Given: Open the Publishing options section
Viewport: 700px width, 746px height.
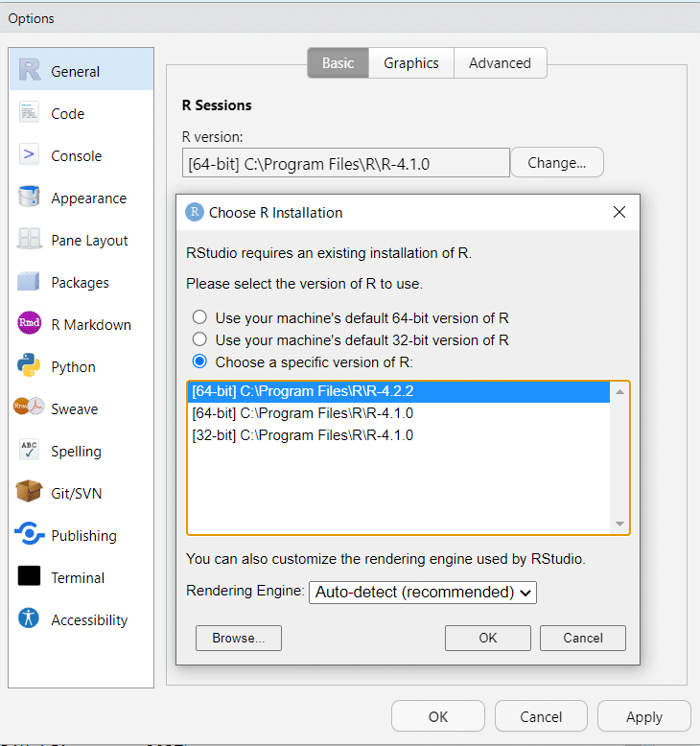Looking at the screenshot, I should (82, 535).
